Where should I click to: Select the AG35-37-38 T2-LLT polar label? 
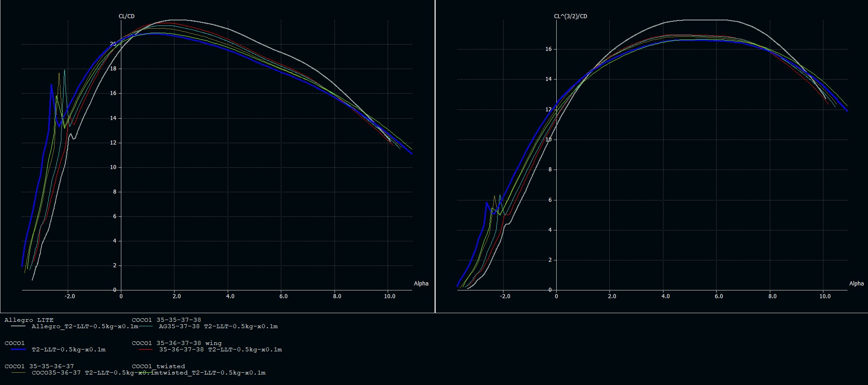coord(218,326)
